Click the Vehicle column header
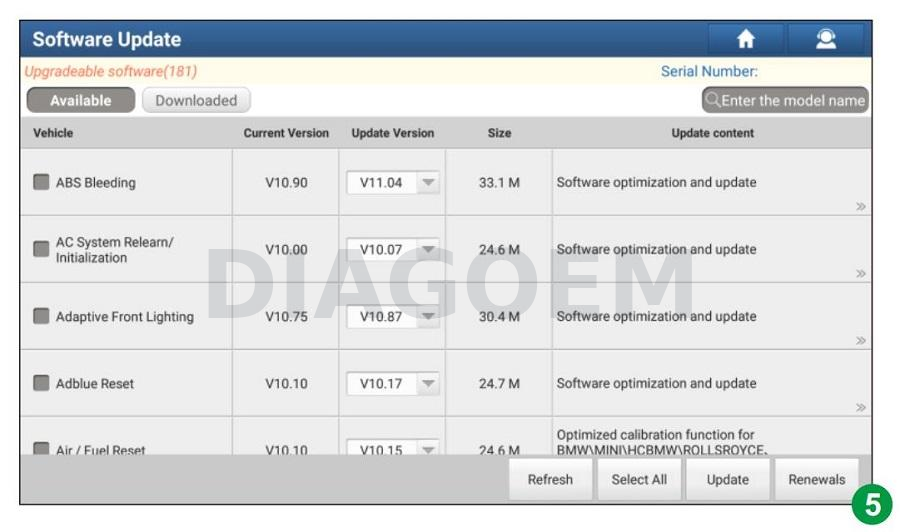 point(53,133)
